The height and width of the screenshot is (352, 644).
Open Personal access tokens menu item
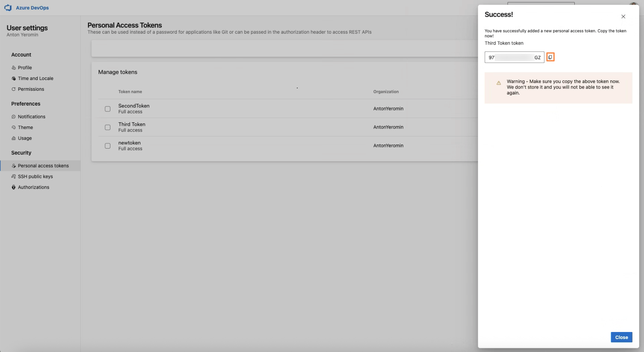pos(43,166)
